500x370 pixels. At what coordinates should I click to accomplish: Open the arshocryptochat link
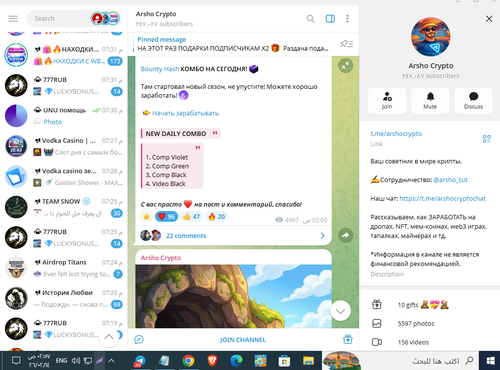(442, 199)
